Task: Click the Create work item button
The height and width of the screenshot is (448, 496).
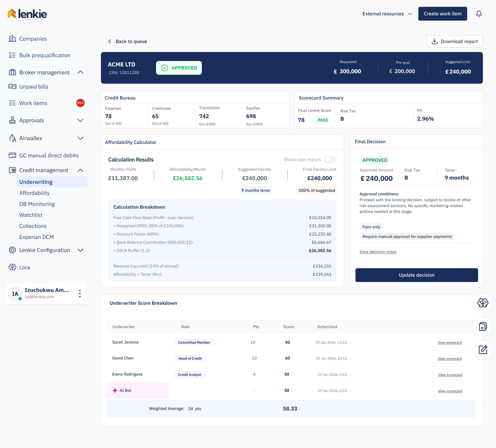Action: (x=443, y=14)
